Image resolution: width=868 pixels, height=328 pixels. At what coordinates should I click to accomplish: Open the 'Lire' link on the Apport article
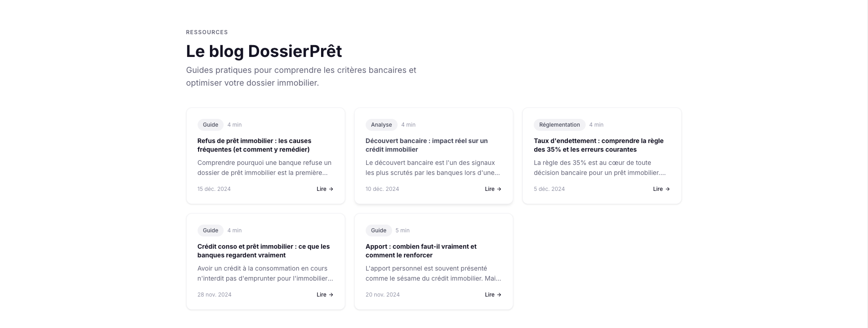489,294
